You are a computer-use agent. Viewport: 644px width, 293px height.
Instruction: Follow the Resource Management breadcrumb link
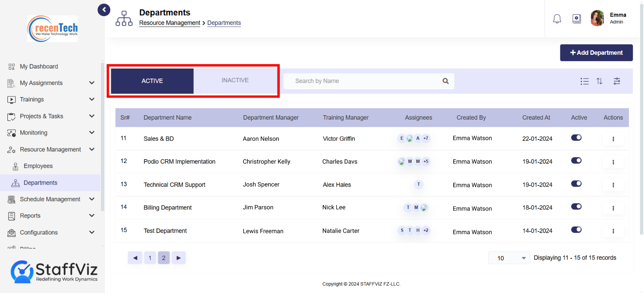coord(169,23)
